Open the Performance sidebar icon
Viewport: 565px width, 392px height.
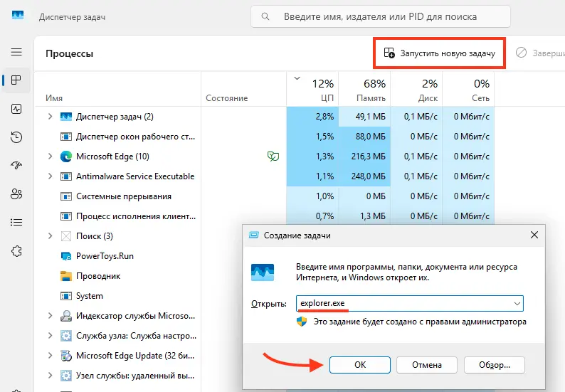[16, 109]
